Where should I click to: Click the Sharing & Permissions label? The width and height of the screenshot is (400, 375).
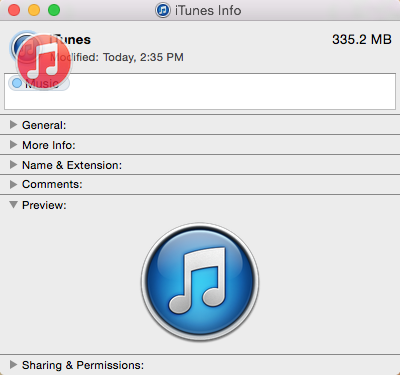tap(83, 365)
